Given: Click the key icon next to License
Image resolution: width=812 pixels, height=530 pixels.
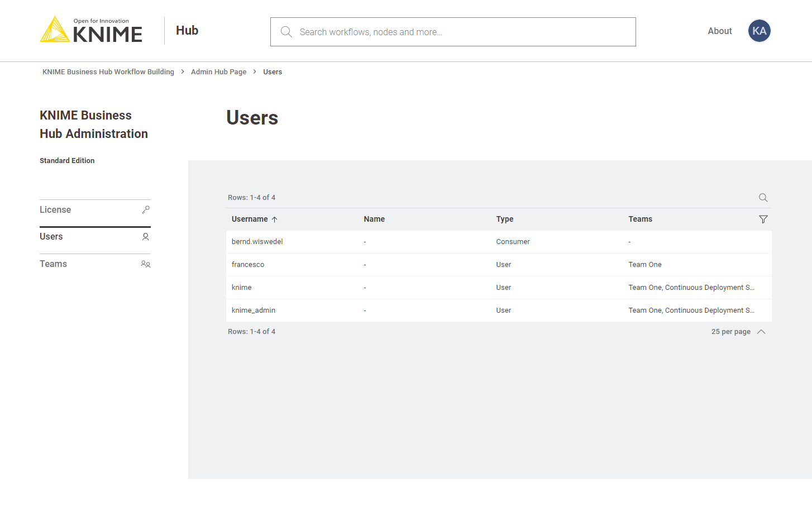Looking at the screenshot, I should 146,210.
